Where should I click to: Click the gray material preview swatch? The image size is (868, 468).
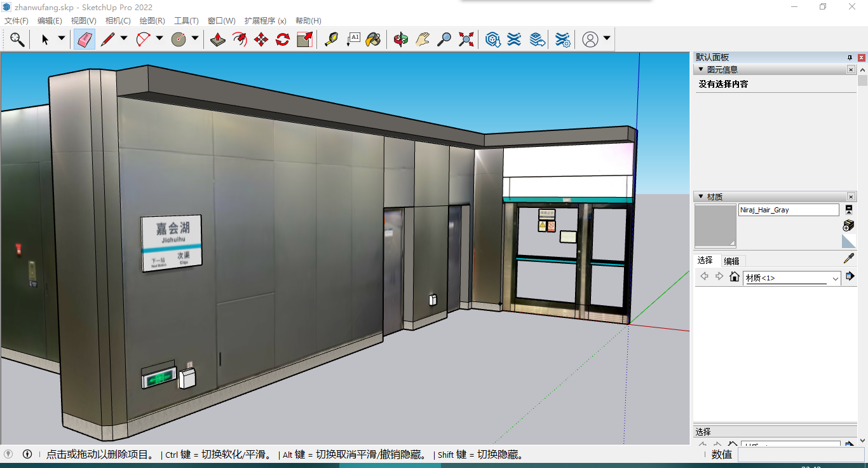715,226
